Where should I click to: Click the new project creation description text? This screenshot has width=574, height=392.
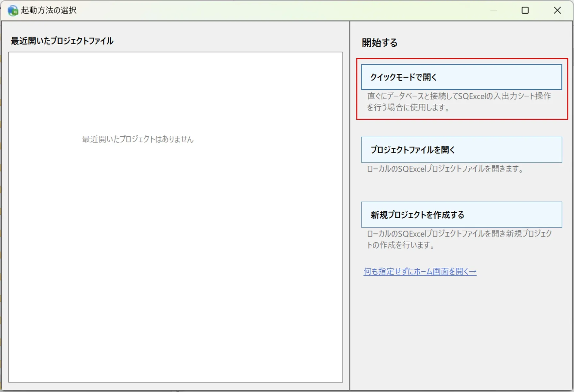[459, 239]
